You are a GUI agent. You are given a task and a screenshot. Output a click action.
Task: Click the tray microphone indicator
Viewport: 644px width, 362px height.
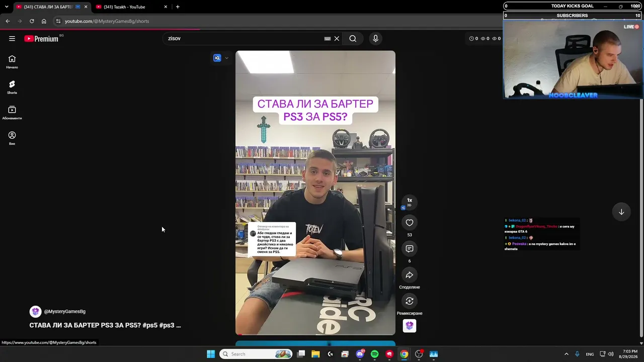pyautogui.click(x=577, y=354)
